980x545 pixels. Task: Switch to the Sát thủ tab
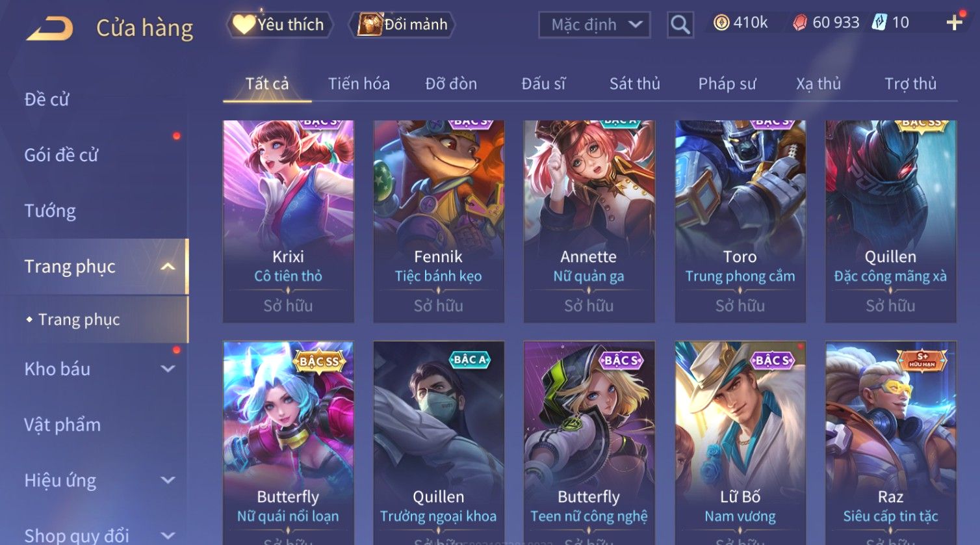pos(634,84)
